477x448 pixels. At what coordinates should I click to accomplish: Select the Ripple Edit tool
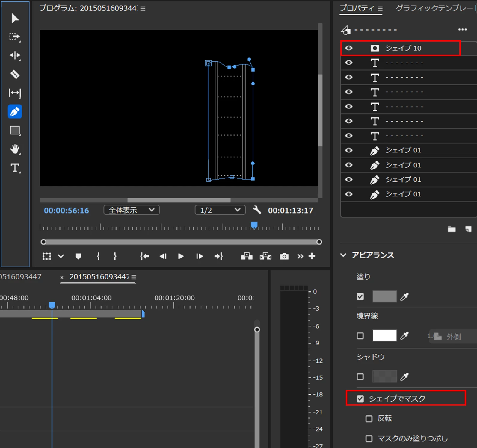(x=15, y=56)
